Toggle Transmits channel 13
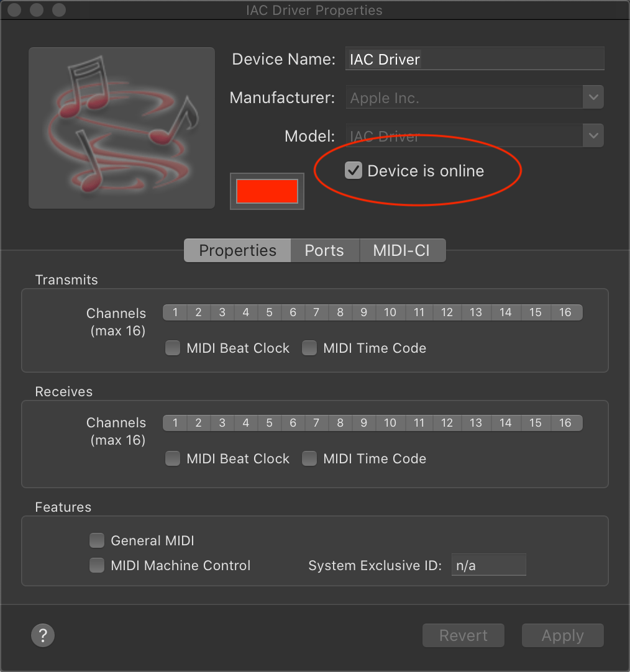Viewport: 630px width, 672px height. tap(476, 312)
